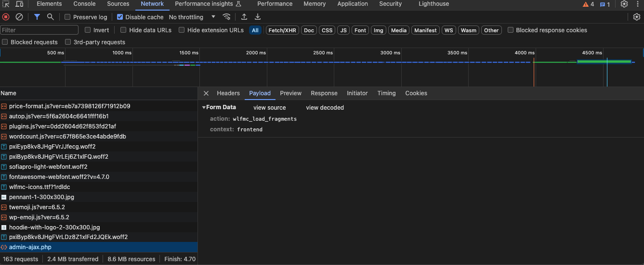Click the 4500 ms timeline overview mark
This screenshot has height=265, width=644.
point(592,52)
